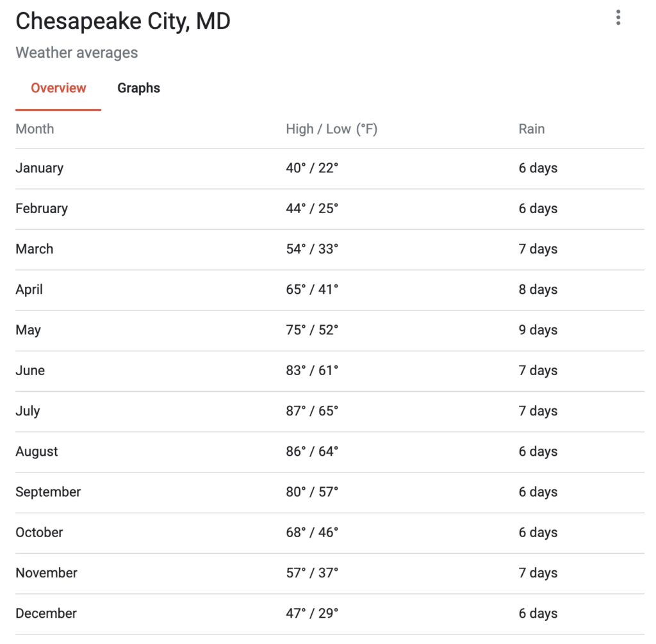This screenshot has width=656, height=644.
Task: Select the May row label
Action: pyautogui.click(x=28, y=330)
